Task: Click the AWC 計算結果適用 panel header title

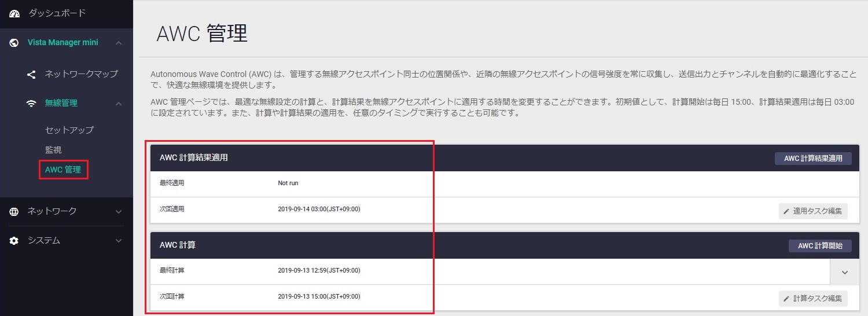Action: pos(194,157)
